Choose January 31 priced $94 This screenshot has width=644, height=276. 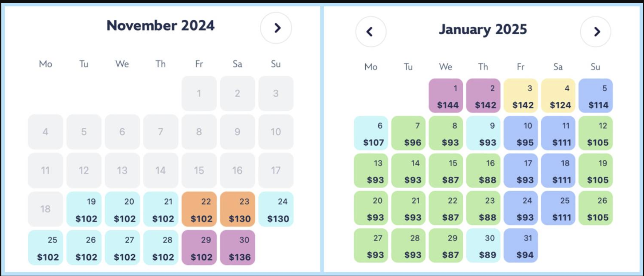click(x=521, y=246)
